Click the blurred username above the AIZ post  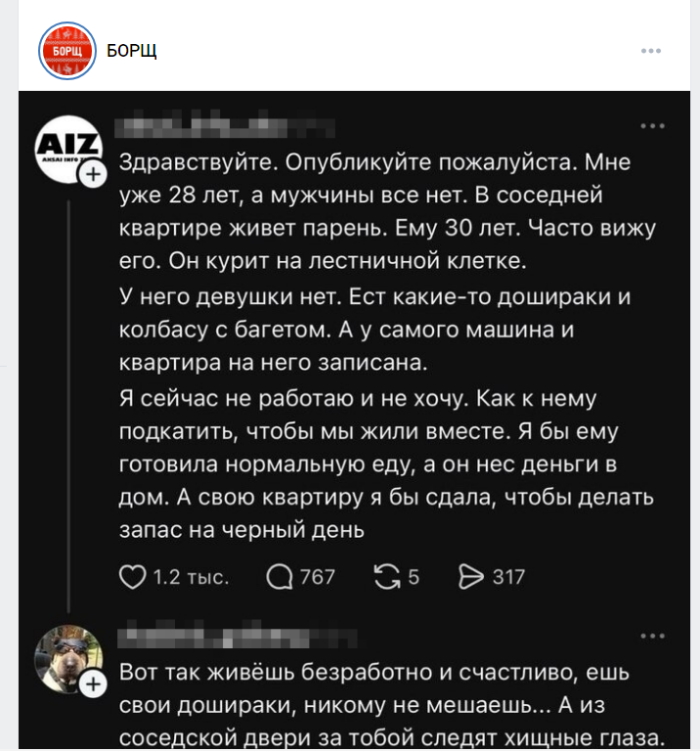pos(225,127)
